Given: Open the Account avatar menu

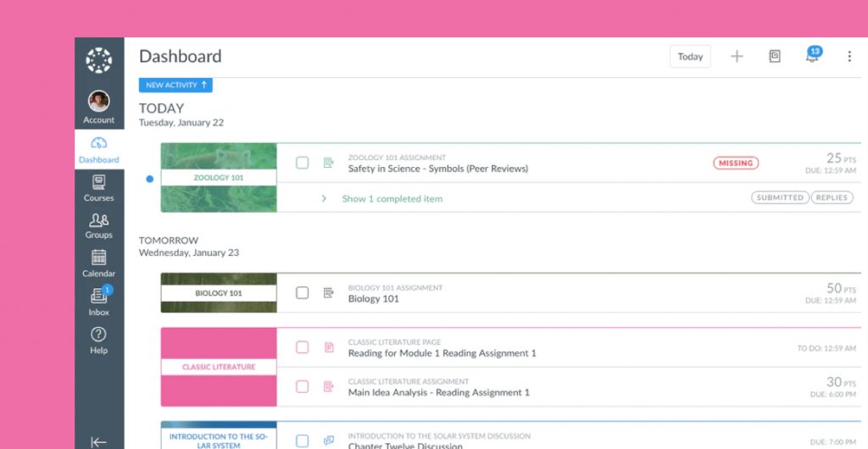Looking at the screenshot, I should click(x=99, y=108).
